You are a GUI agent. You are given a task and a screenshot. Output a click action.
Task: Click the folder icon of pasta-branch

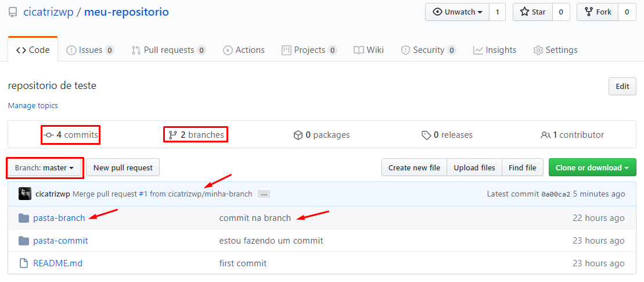[x=24, y=218]
